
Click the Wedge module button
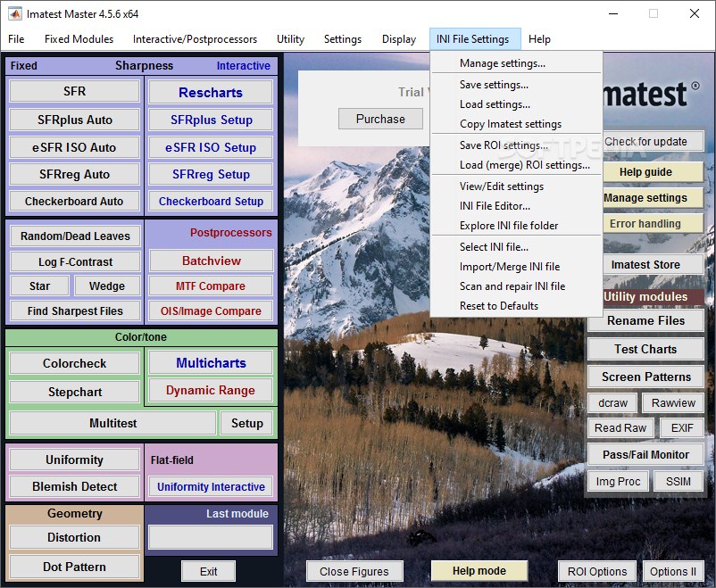(107, 286)
